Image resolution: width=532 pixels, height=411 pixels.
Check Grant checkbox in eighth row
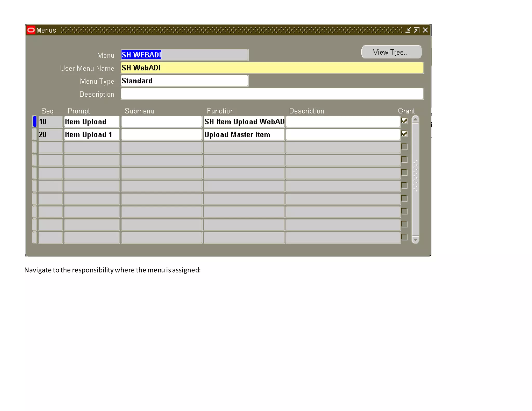[x=404, y=211]
